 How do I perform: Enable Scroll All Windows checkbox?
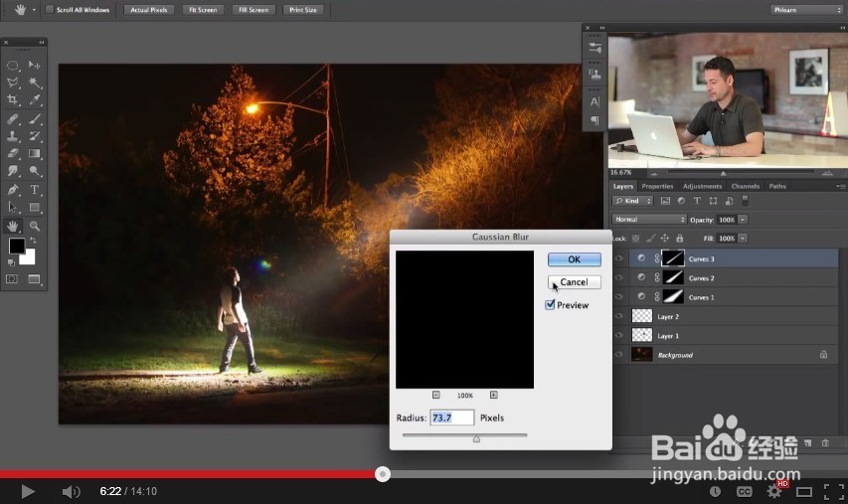point(50,10)
